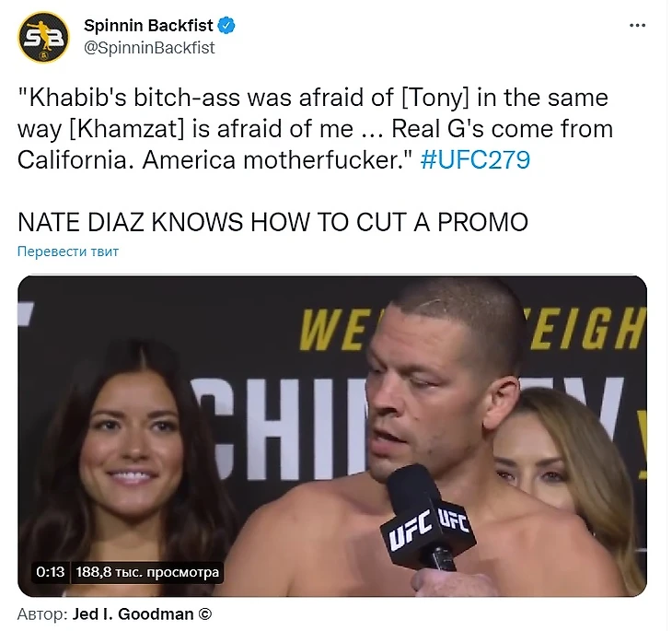The image size is (672, 631).
Task: Open the @SpinninBackfist handle link
Action: (x=149, y=48)
